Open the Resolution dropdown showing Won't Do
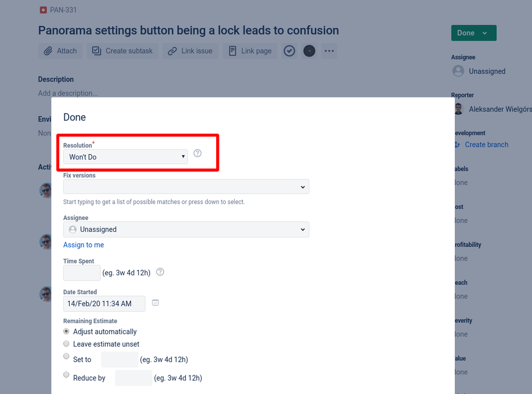The image size is (532, 394). coord(126,157)
